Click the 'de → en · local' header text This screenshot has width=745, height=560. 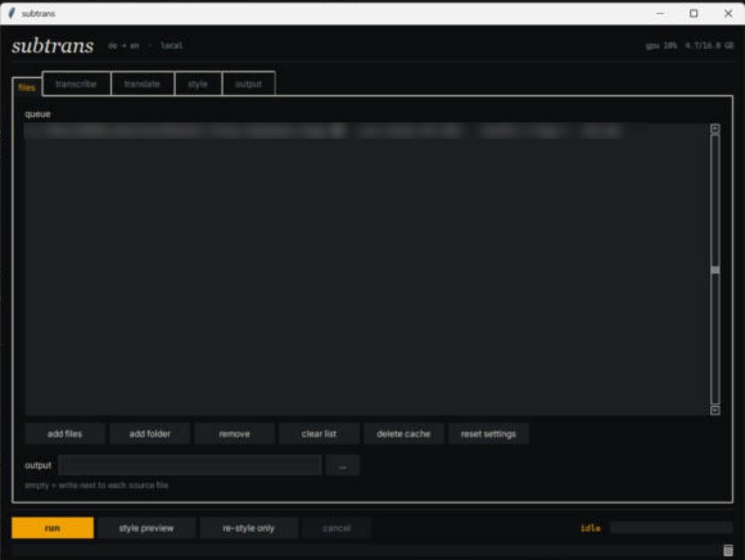(146, 45)
